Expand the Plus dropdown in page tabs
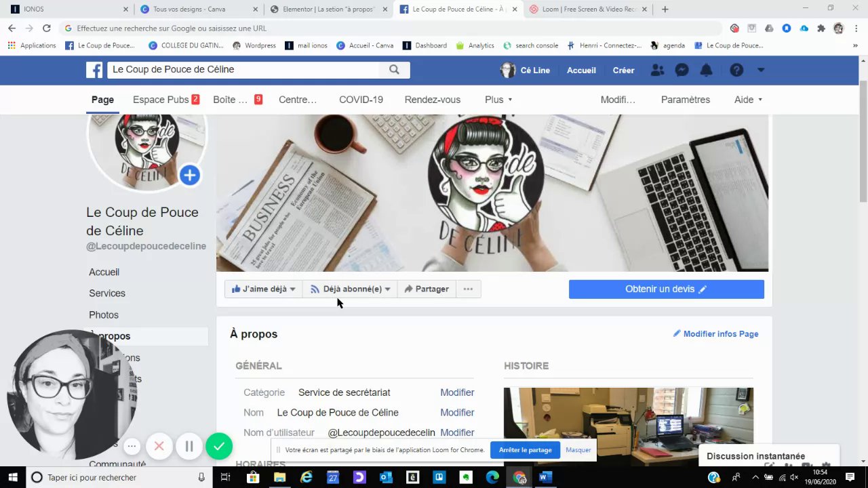The image size is (868, 488). point(498,100)
